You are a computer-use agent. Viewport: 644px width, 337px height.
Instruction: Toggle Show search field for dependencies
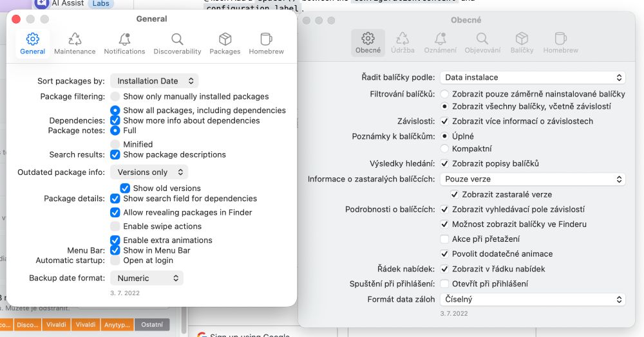[x=115, y=199]
